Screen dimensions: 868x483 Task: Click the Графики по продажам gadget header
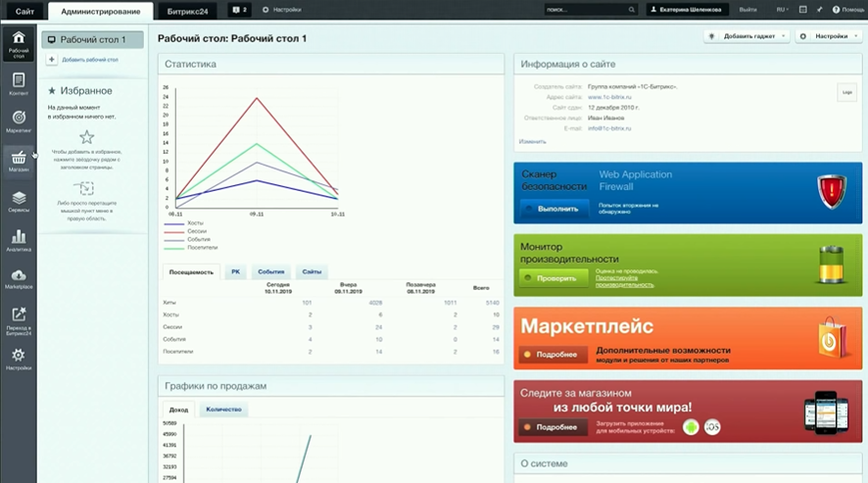coord(331,386)
